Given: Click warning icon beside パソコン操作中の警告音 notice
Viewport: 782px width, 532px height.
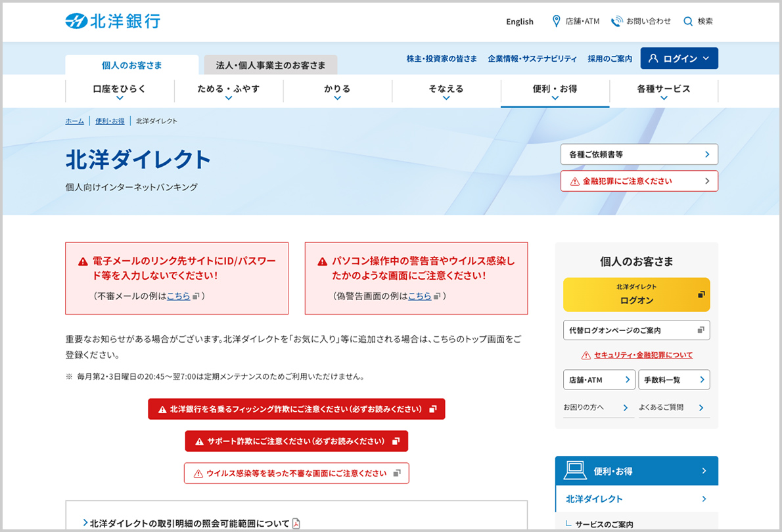Looking at the screenshot, I should pyautogui.click(x=322, y=262).
